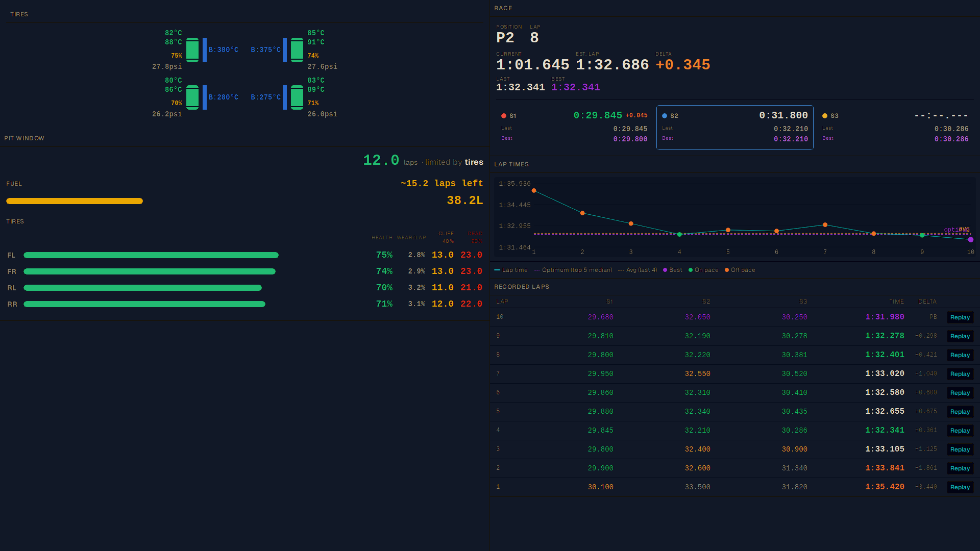980x551 pixels.
Task: Click the front-left tire icon
Action: [x=192, y=50]
